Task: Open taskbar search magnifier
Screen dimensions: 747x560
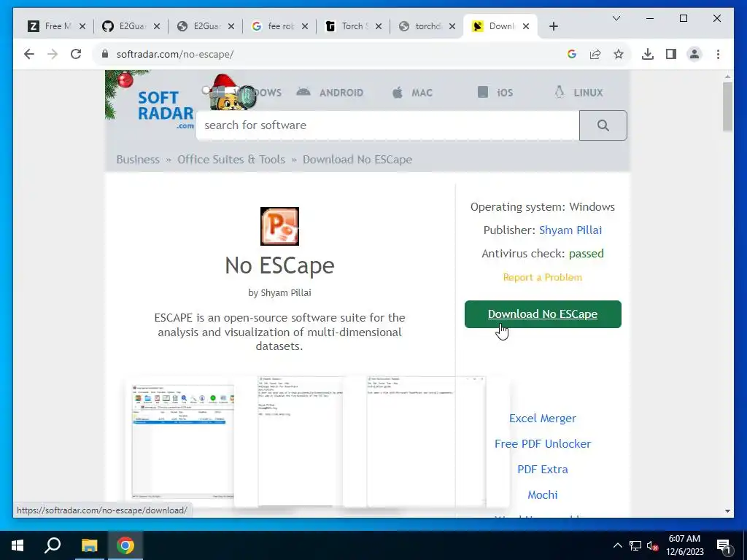Action: click(x=53, y=545)
